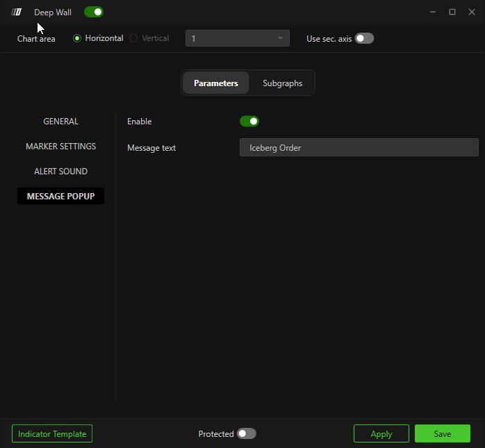Maximize the indicator settings window
This screenshot has width=485, height=448.
(452, 12)
